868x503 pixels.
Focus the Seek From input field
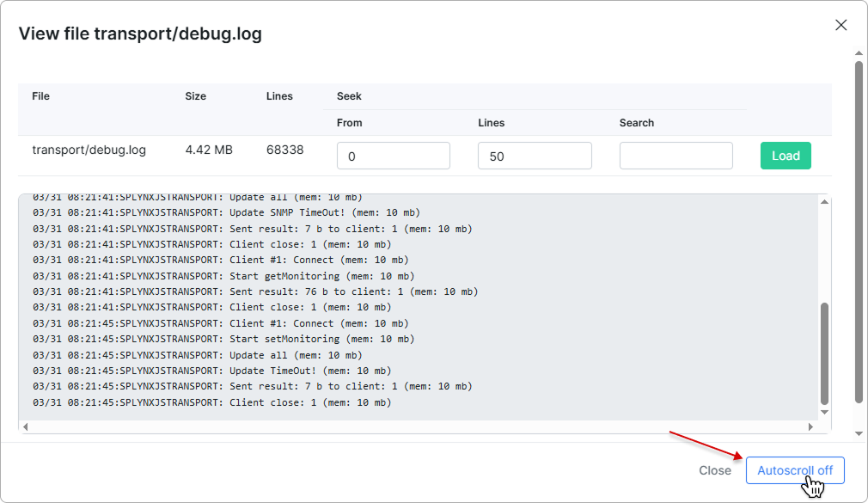(393, 156)
